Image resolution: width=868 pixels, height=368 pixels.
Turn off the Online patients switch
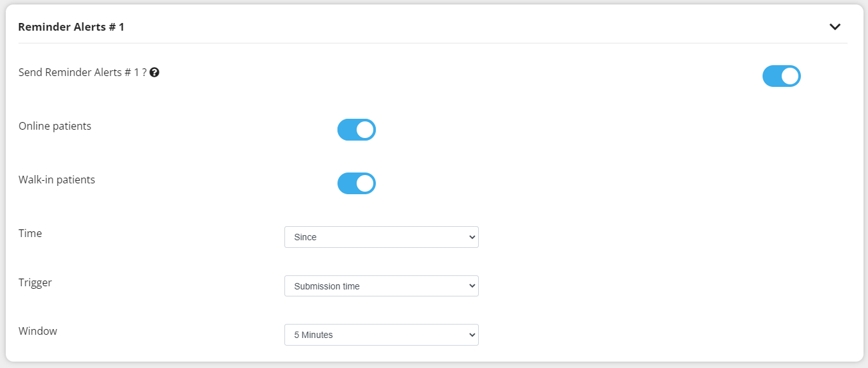click(356, 130)
